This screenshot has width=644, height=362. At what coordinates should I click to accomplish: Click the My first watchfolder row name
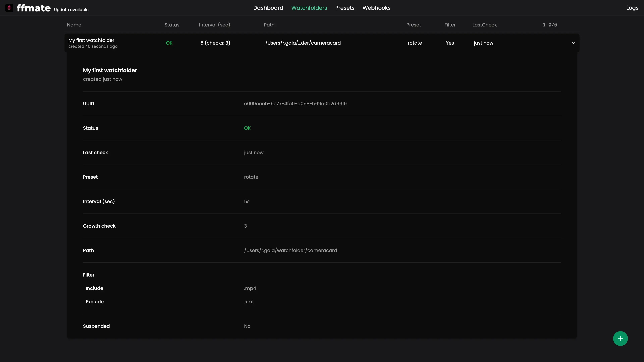coord(91,40)
